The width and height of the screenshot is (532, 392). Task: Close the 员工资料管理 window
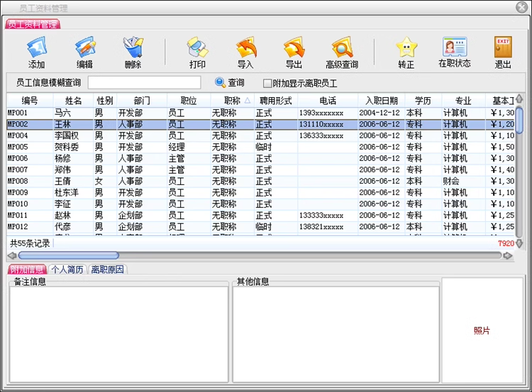pos(521,7)
